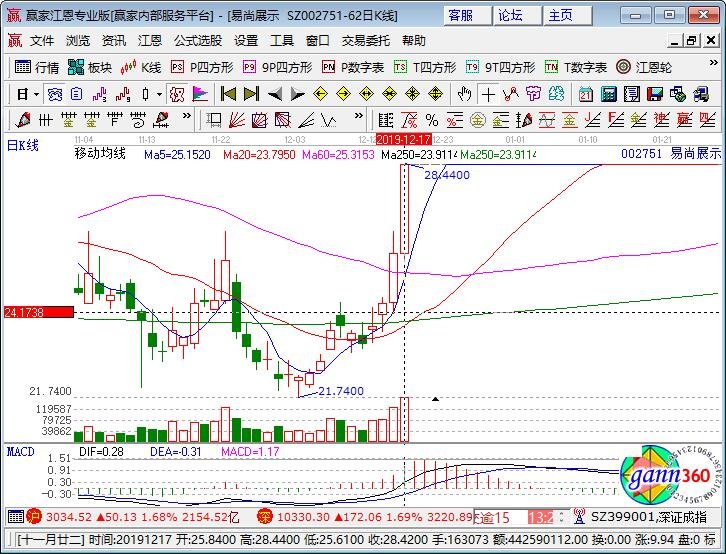Click the 客服 button
726x554 pixels.
[x=466, y=16]
